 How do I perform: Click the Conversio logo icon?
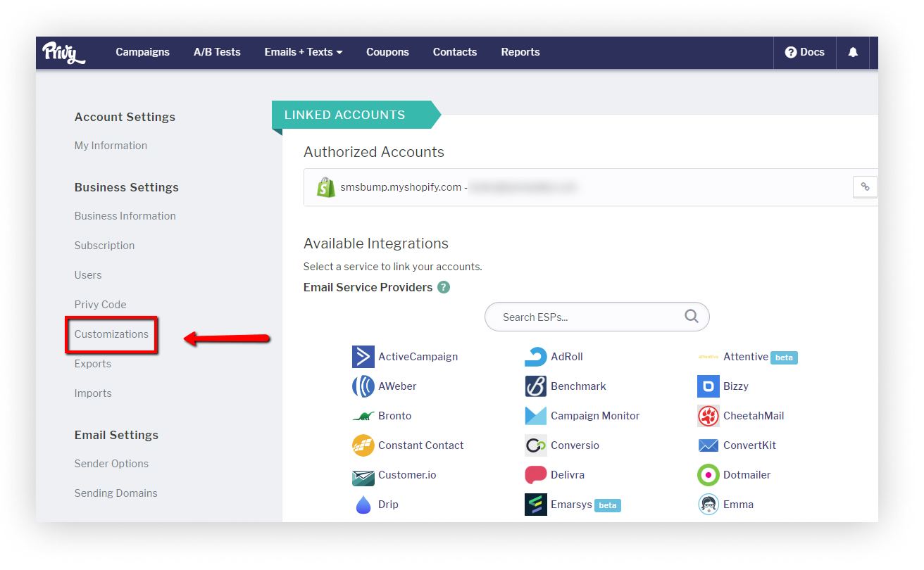click(x=536, y=445)
